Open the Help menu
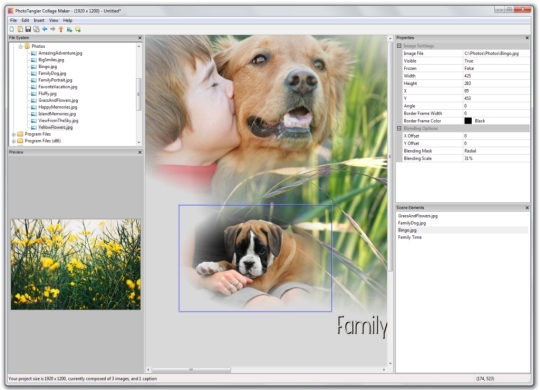Image resolution: width=540 pixels, height=390 pixels. [x=68, y=20]
